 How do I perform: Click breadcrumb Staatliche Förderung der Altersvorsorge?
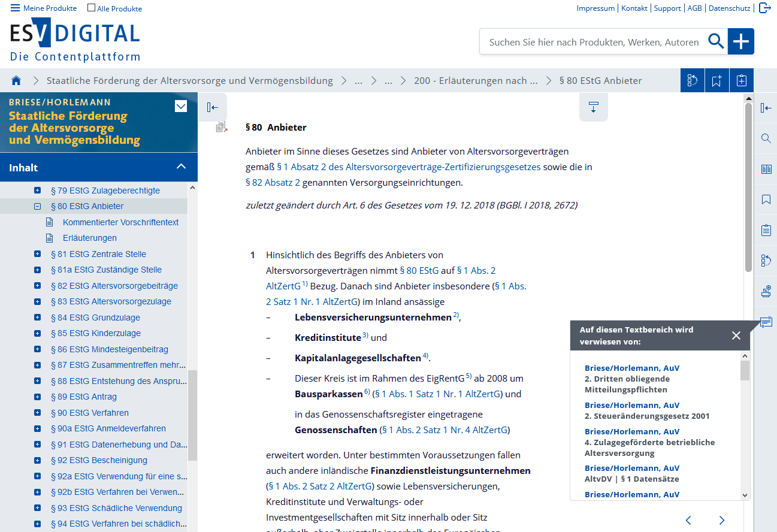pos(190,80)
